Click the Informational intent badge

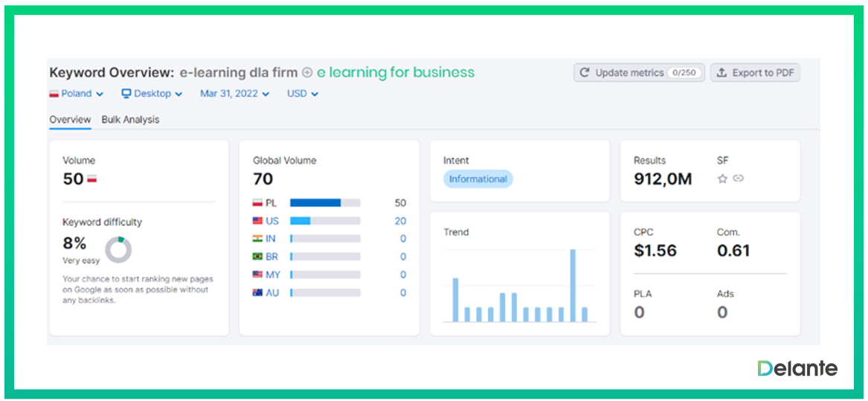[x=478, y=179]
